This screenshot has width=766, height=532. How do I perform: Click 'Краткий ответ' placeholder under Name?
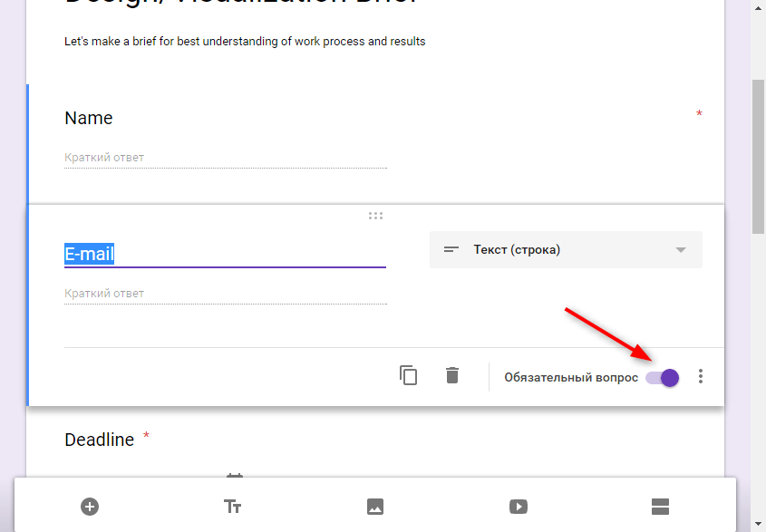(x=104, y=158)
